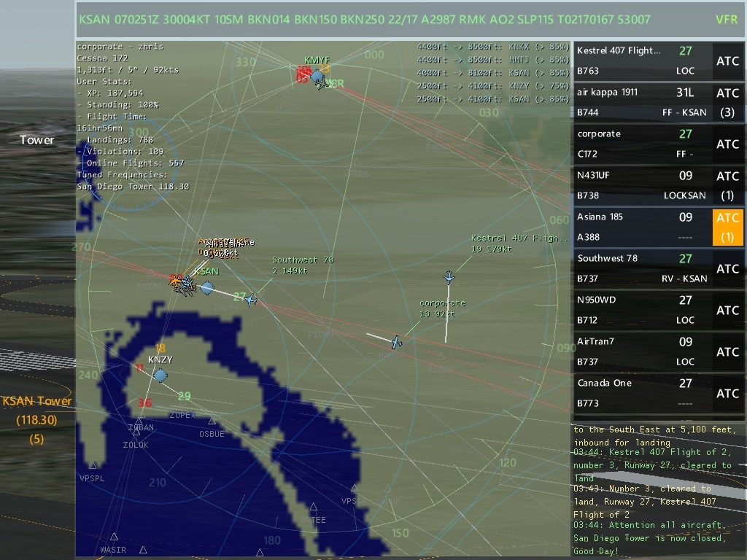This screenshot has height=560, width=747.
Task: Click ZOPEX waypoint on map
Action: (182, 415)
